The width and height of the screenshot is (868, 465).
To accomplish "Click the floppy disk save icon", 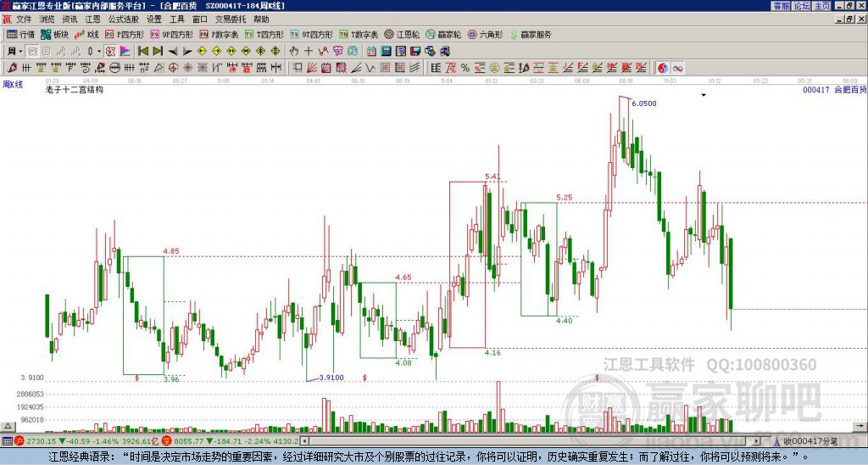I will 415,52.
